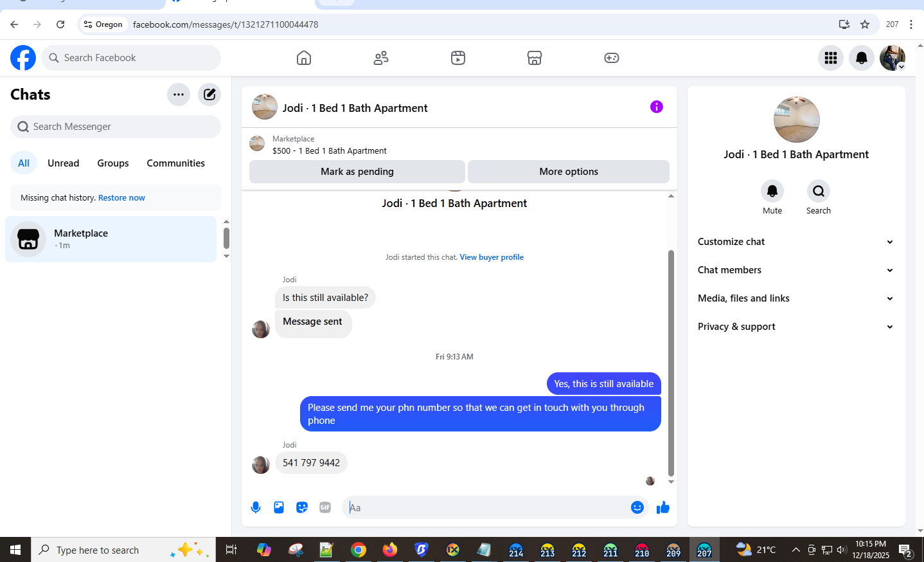
Task: Click the taskbar volume speaker icon
Action: (x=842, y=550)
